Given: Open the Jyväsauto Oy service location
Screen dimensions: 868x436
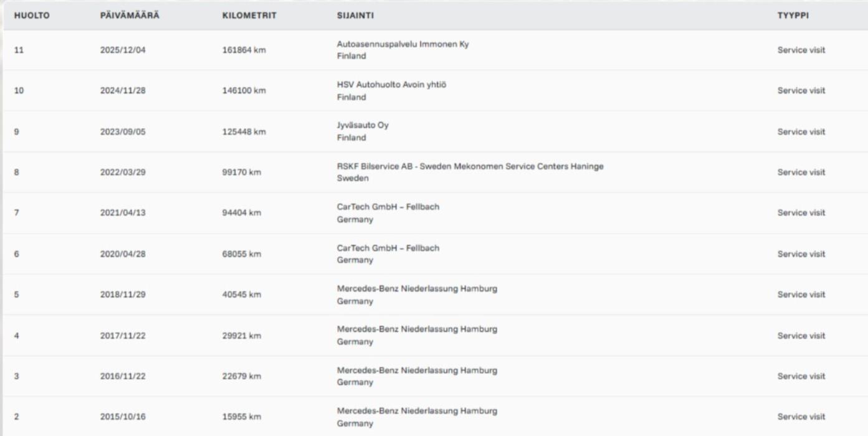Looking at the screenshot, I should (363, 125).
